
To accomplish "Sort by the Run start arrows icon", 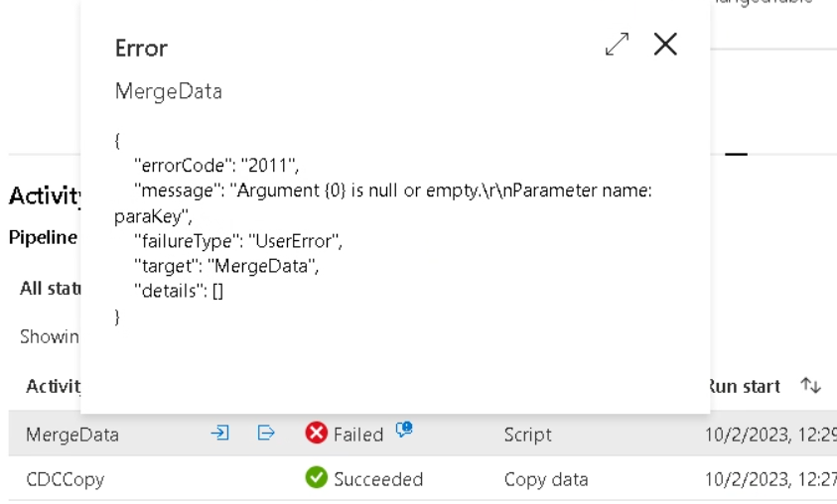I will pos(810,386).
